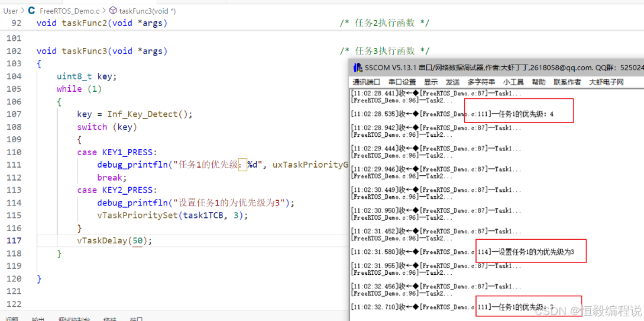The image size is (644, 321).
Task: Click line number 104 in the gutter
Action: (x=14, y=76)
